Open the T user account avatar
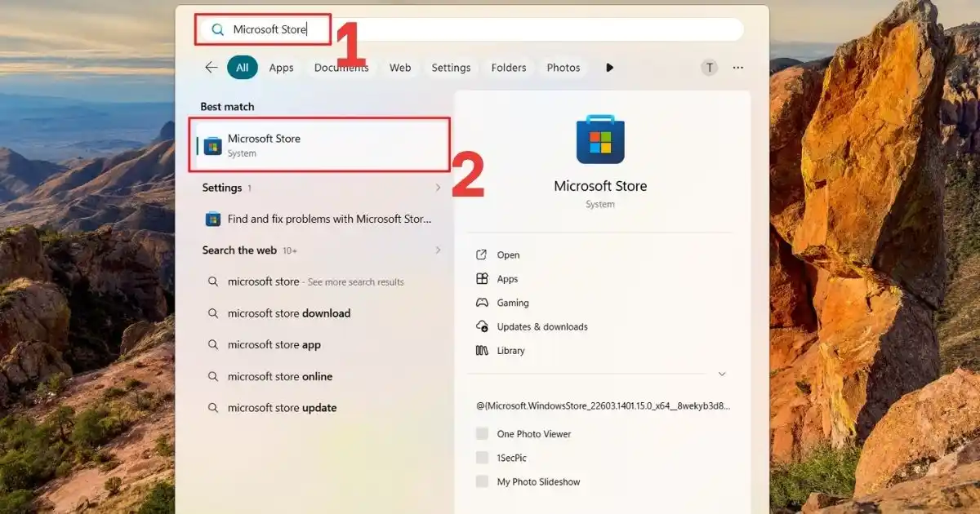980x514 pixels. (x=709, y=68)
